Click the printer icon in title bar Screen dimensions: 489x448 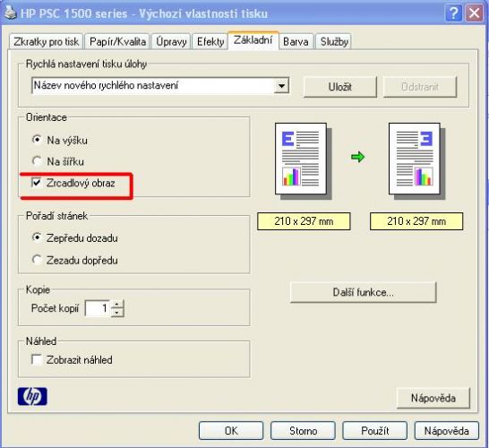[10, 13]
